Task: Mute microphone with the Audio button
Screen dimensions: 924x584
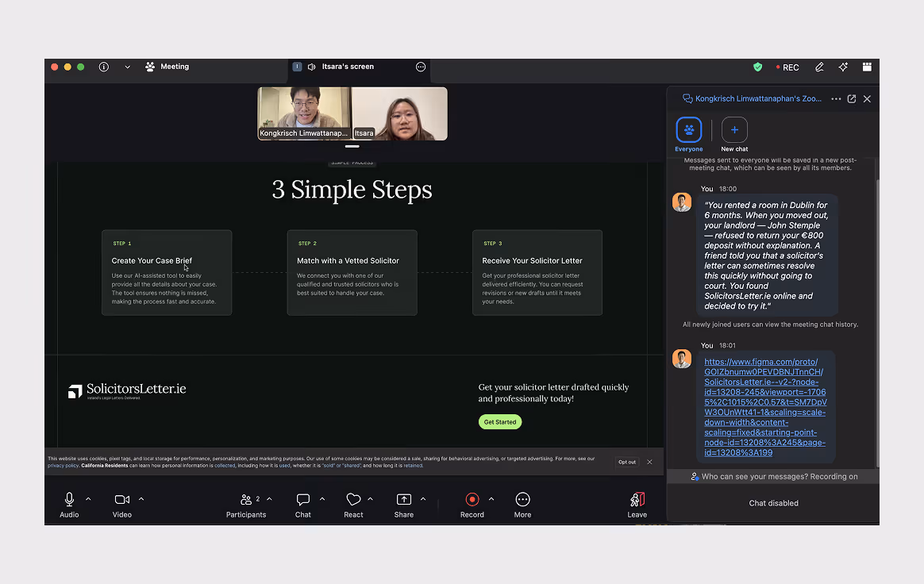Action: coord(69,505)
